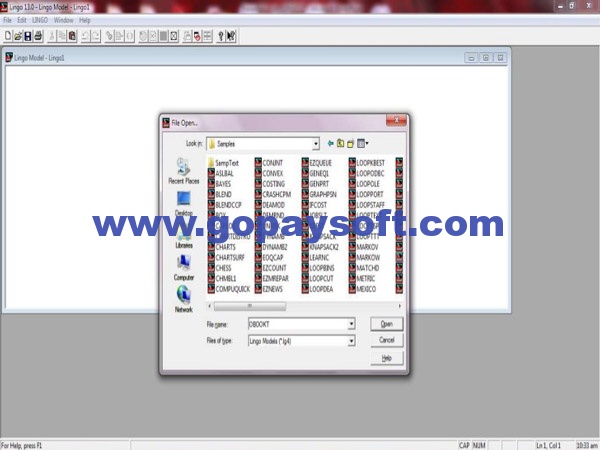Click the Match Parenthesis toolbar icon
600x450 pixels.
(x=130, y=36)
